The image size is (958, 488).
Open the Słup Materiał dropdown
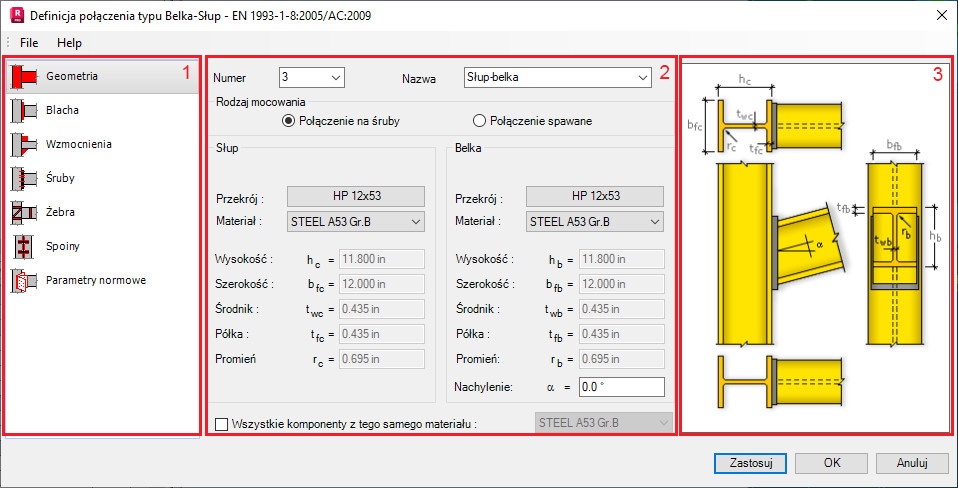point(356,222)
